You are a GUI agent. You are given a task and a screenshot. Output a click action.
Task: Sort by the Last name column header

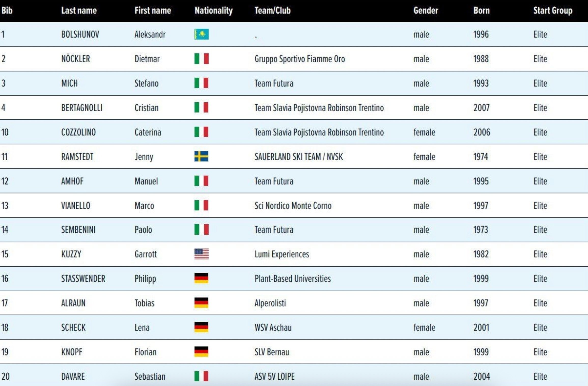coord(79,10)
